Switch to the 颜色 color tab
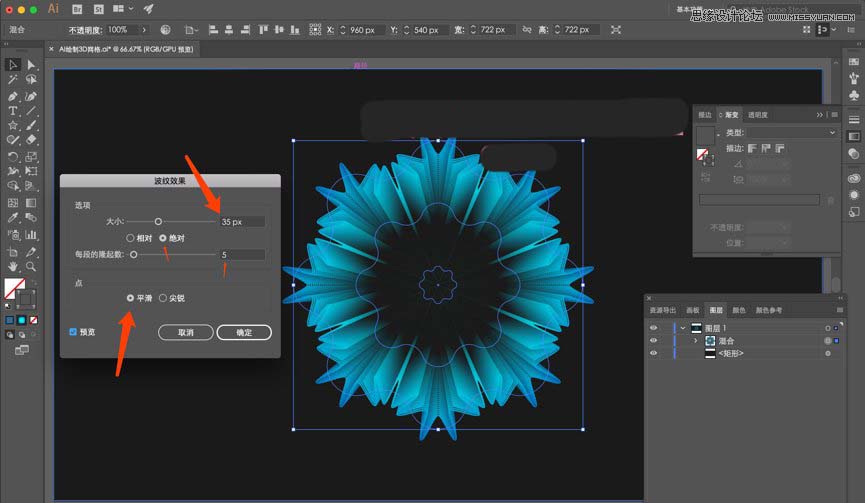The image size is (865, 503). 739,310
